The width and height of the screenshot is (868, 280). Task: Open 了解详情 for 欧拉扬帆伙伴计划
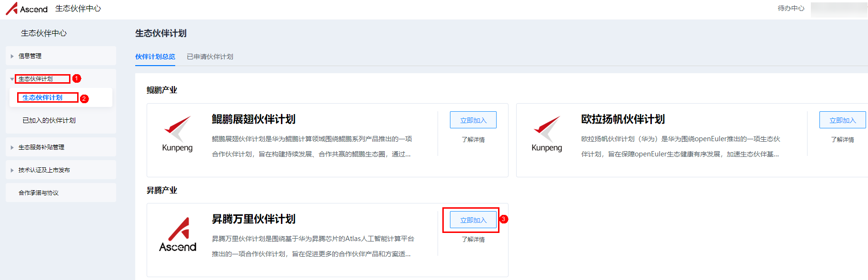843,140
